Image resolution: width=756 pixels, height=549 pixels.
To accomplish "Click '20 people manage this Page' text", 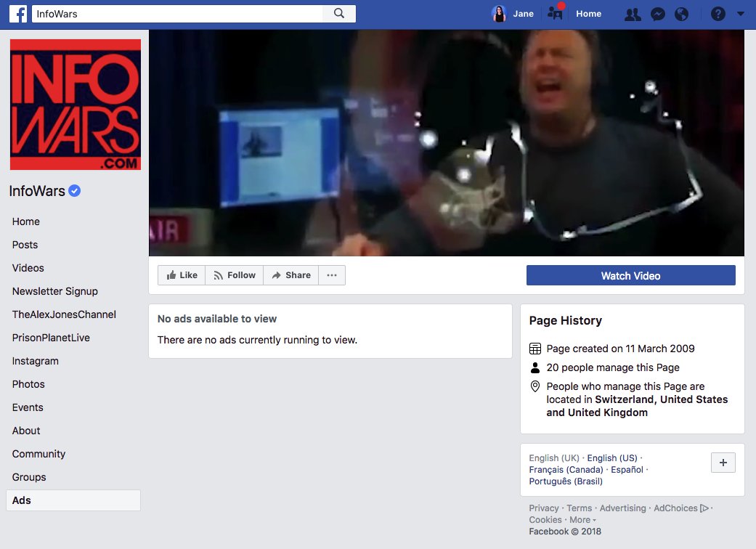I will coord(613,367).
